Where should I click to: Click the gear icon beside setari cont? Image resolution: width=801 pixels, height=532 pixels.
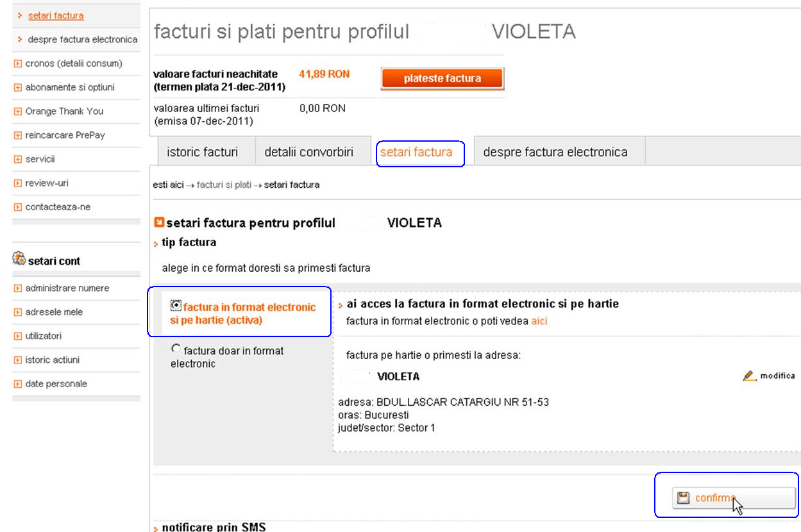19,258
